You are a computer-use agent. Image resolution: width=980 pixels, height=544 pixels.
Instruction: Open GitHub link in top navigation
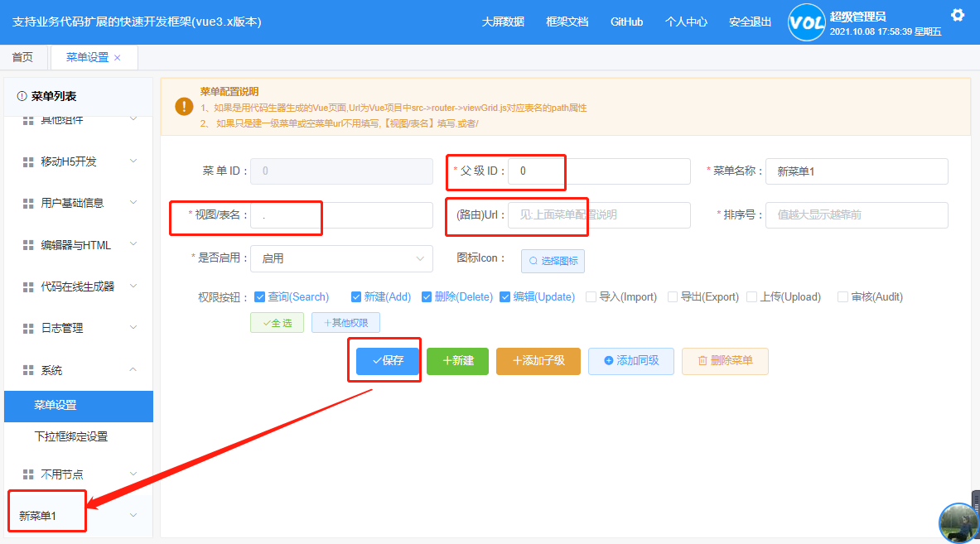coord(626,22)
